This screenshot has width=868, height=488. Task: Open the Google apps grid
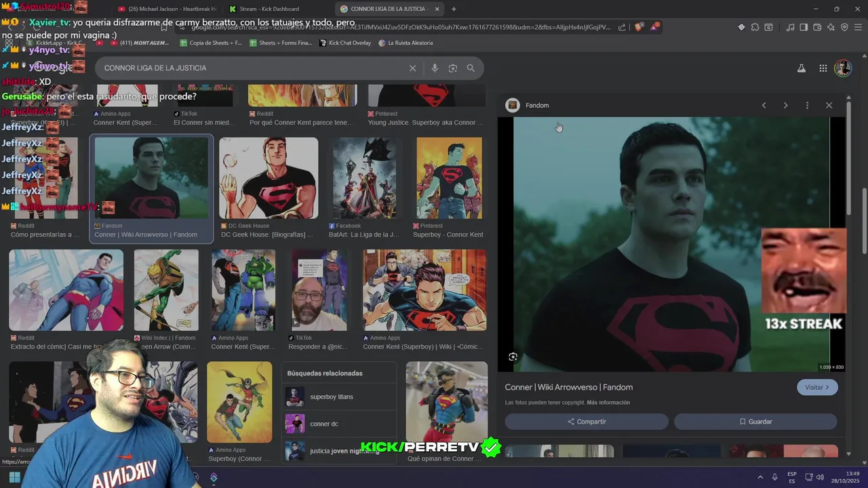[x=823, y=68]
